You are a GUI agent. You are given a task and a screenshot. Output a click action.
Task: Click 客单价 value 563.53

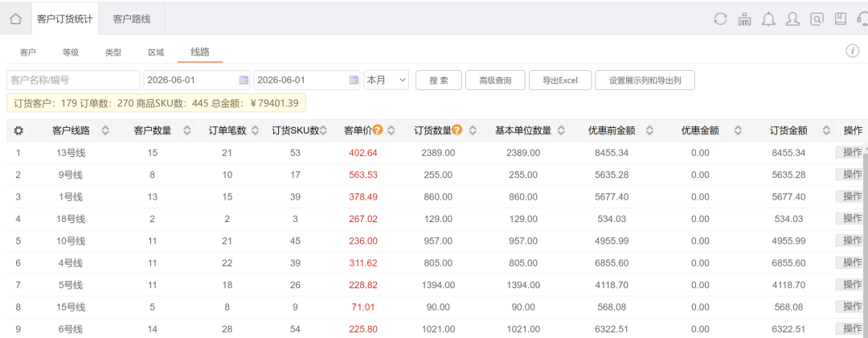pyautogui.click(x=363, y=175)
